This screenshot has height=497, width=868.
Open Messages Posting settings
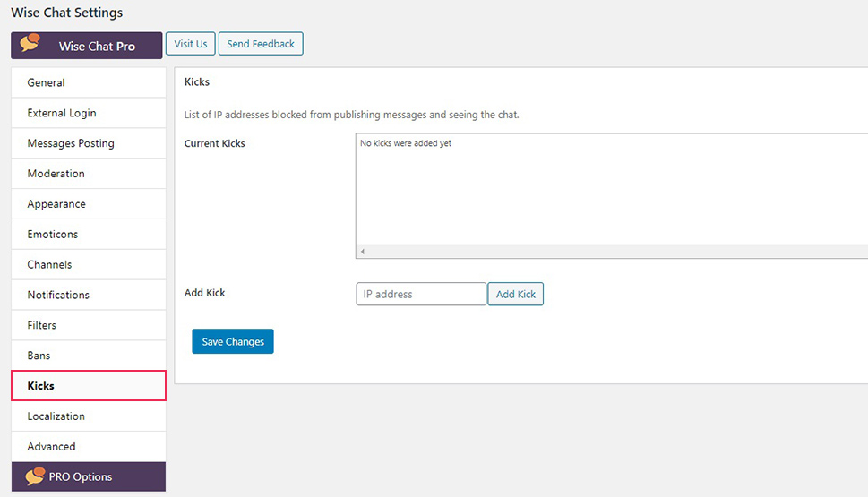pyautogui.click(x=89, y=143)
